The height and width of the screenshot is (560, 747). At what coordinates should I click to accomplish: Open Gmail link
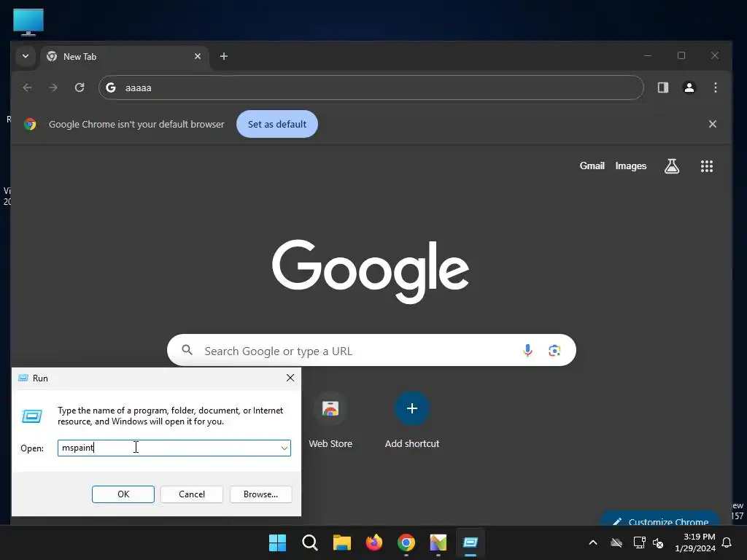592,166
